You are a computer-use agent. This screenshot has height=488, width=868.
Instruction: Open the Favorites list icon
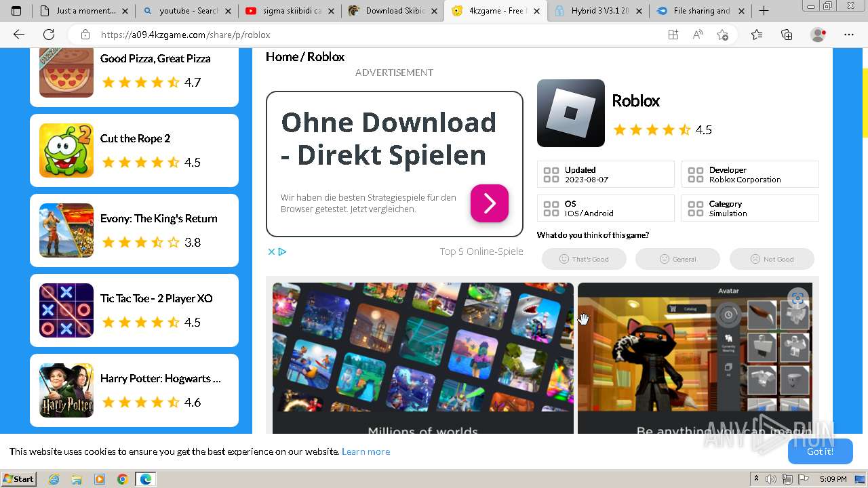coord(757,35)
